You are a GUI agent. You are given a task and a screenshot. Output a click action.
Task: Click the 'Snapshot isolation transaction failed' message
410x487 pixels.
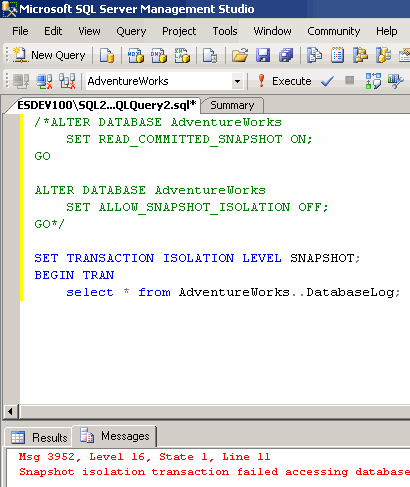(x=214, y=472)
